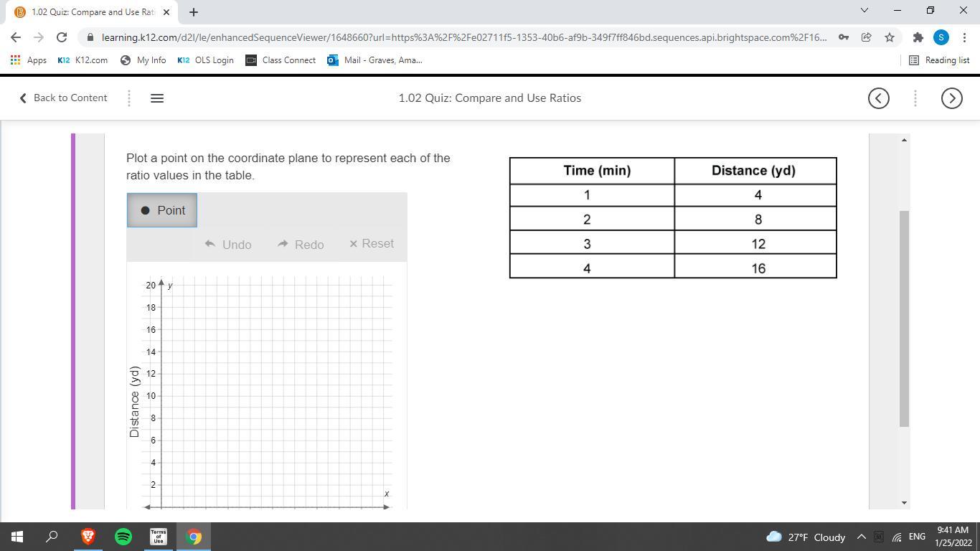
Task: Open the Windows Start menu
Action: pos(17,537)
